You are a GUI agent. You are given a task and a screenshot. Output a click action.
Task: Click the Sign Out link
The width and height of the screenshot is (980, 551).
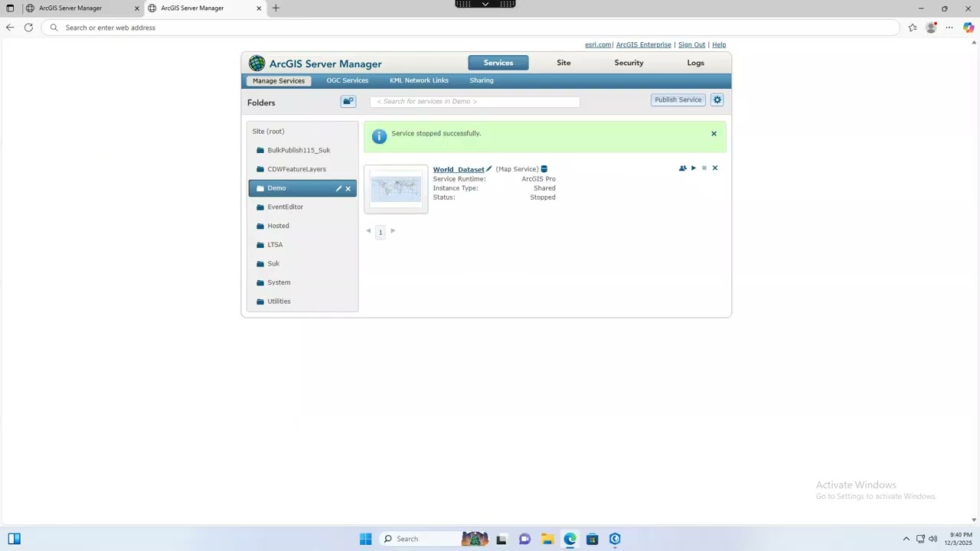[691, 44]
